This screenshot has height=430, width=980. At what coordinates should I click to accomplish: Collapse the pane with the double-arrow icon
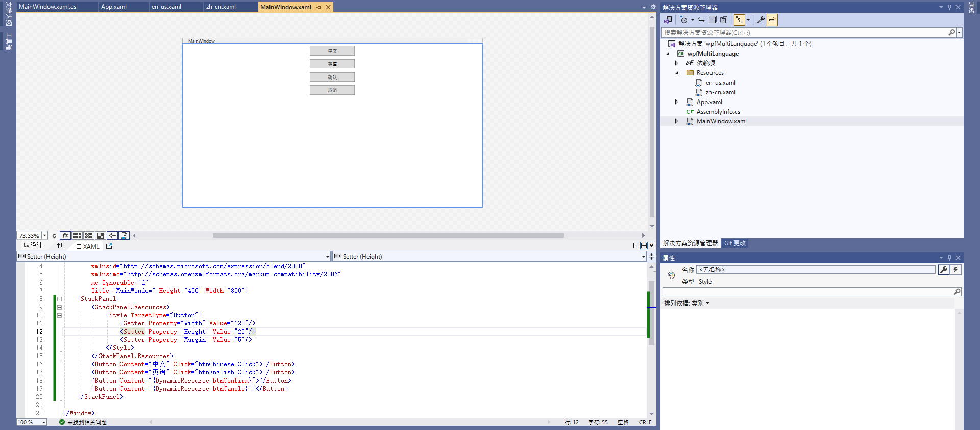tap(651, 246)
